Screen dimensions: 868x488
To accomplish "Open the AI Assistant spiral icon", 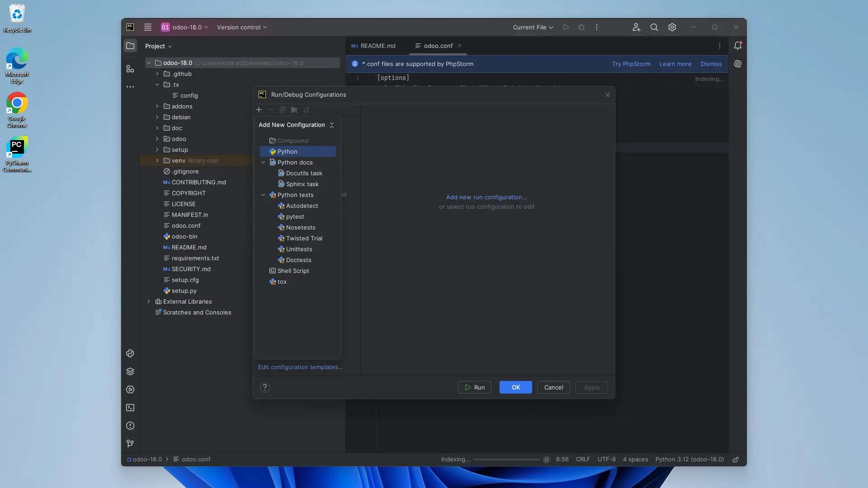I will coord(738,64).
